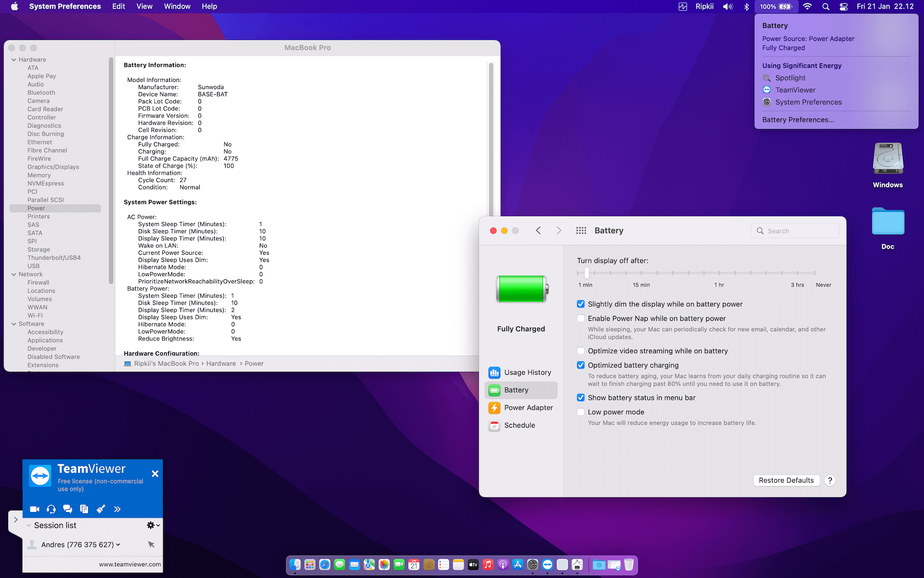Close the TeamViewer panel with X

[x=155, y=474]
